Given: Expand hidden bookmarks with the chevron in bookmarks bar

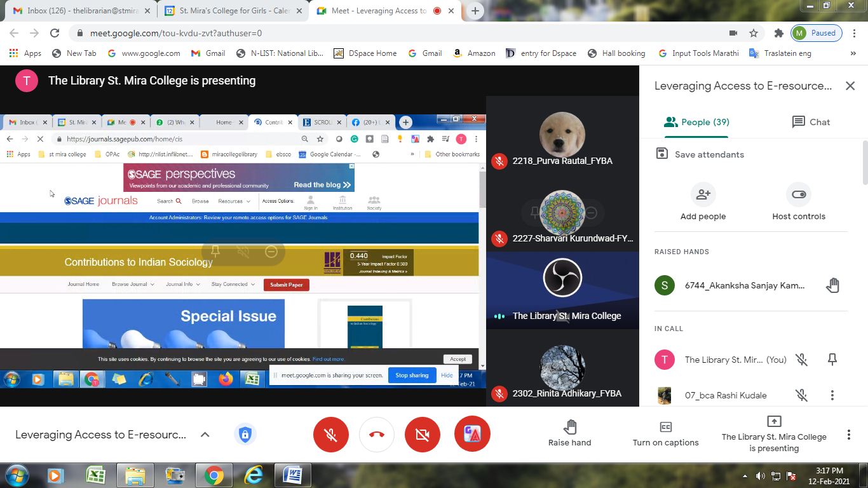Looking at the screenshot, I should coord(853,53).
